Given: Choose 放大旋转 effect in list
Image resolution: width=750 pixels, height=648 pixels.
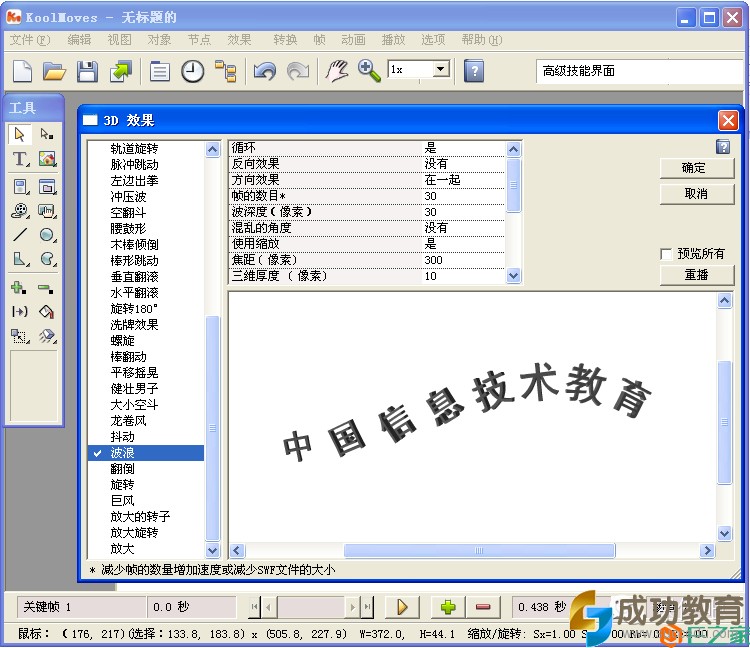Looking at the screenshot, I should (x=134, y=533).
